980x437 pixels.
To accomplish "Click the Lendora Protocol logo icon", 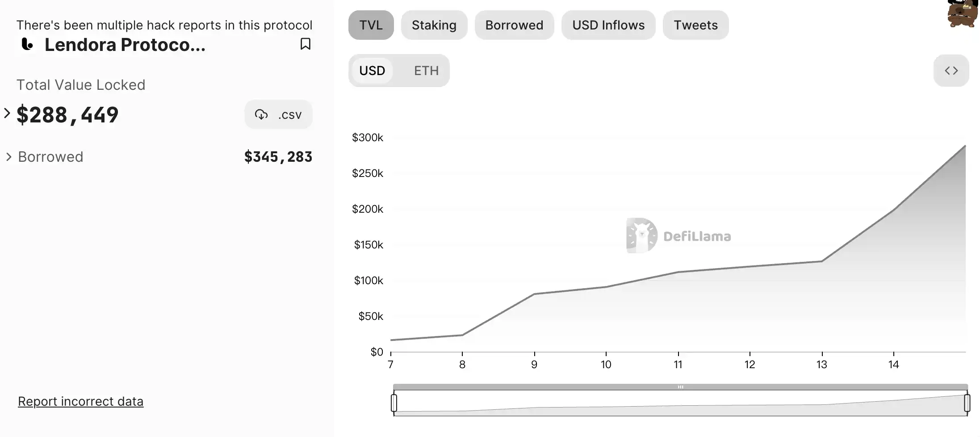I will point(28,44).
